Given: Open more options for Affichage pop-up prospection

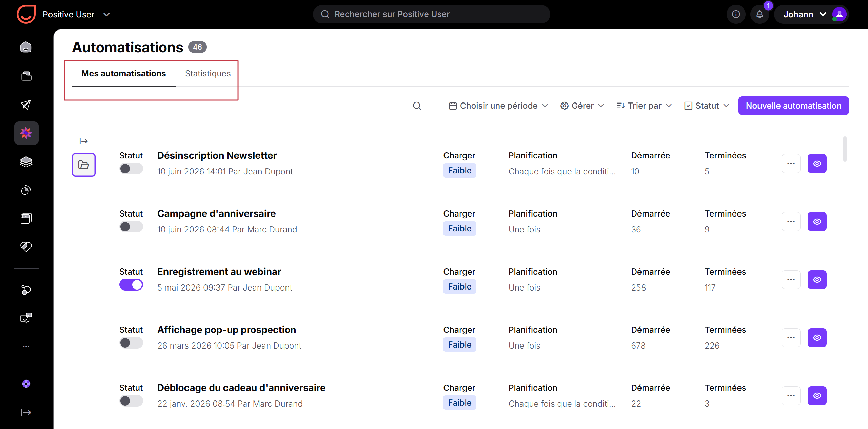Looking at the screenshot, I should click(x=791, y=338).
